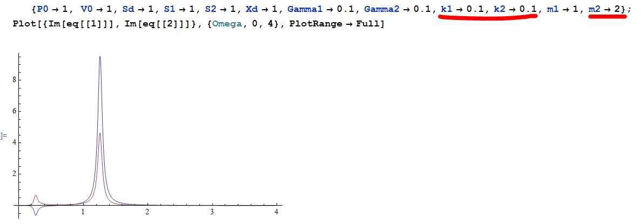Click the y-axis tick label 4
The image size is (644, 224).
(x=14, y=142)
